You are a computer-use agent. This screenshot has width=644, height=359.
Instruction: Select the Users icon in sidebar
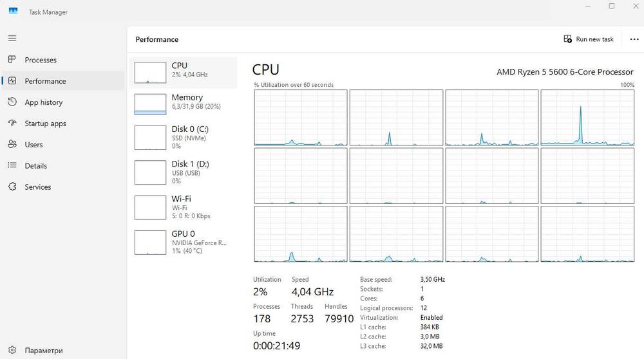tap(12, 145)
